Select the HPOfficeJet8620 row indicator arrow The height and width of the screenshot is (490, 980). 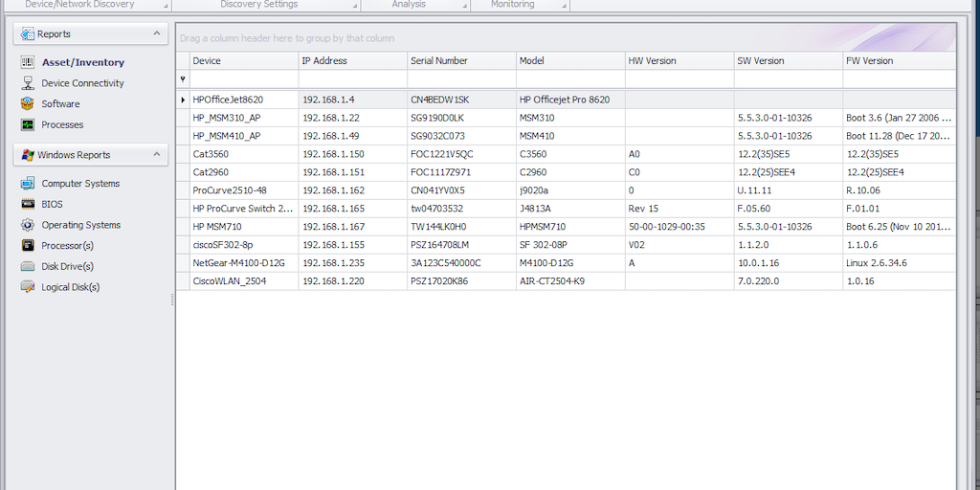point(183,100)
